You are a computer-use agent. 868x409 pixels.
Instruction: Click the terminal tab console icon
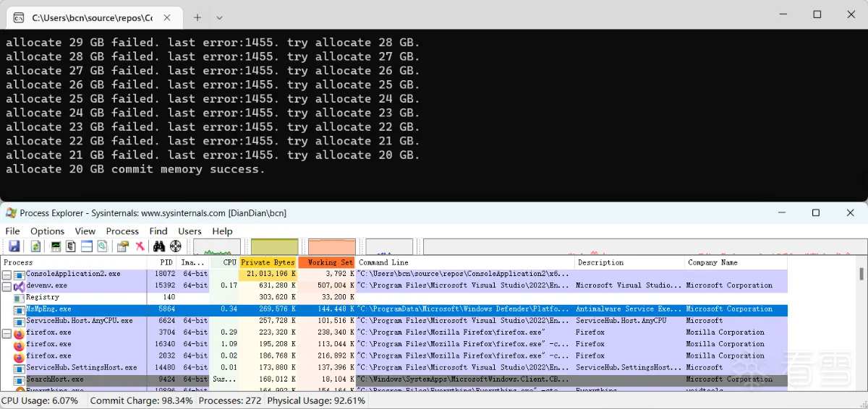19,17
